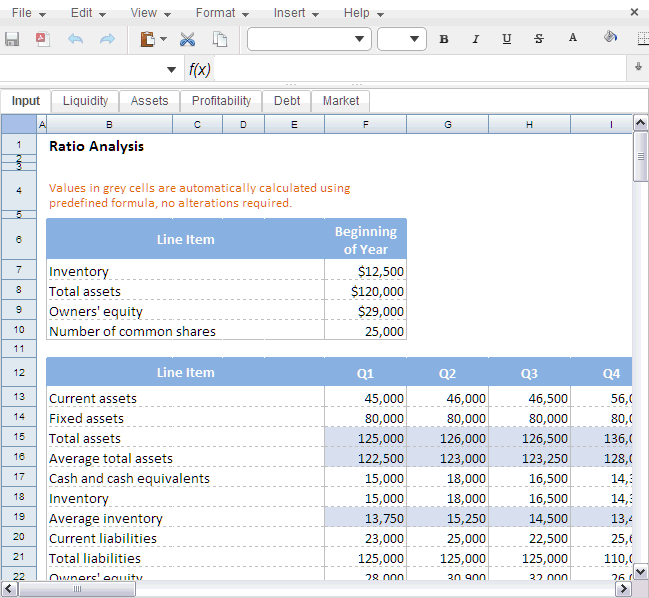
Task: Select the $12,500 Inventory cell
Action: pos(365,271)
